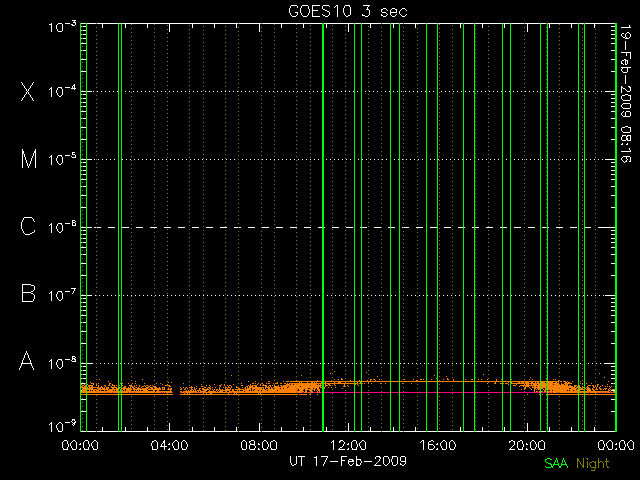Click the gap in orange data near 04:00
The width and height of the screenshot is (640, 480).
tap(176, 389)
